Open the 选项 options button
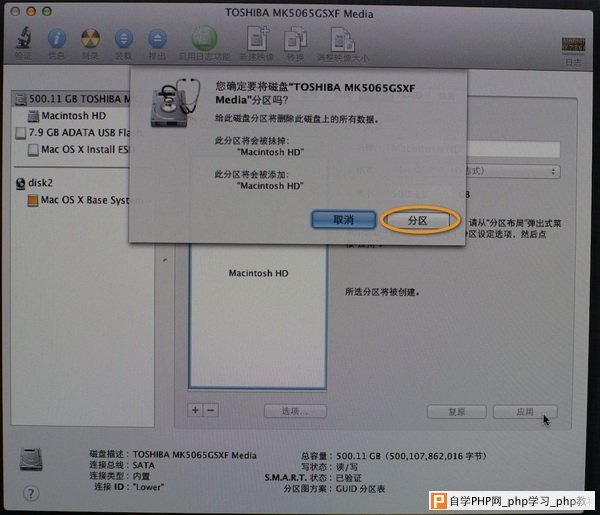 [x=295, y=411]
